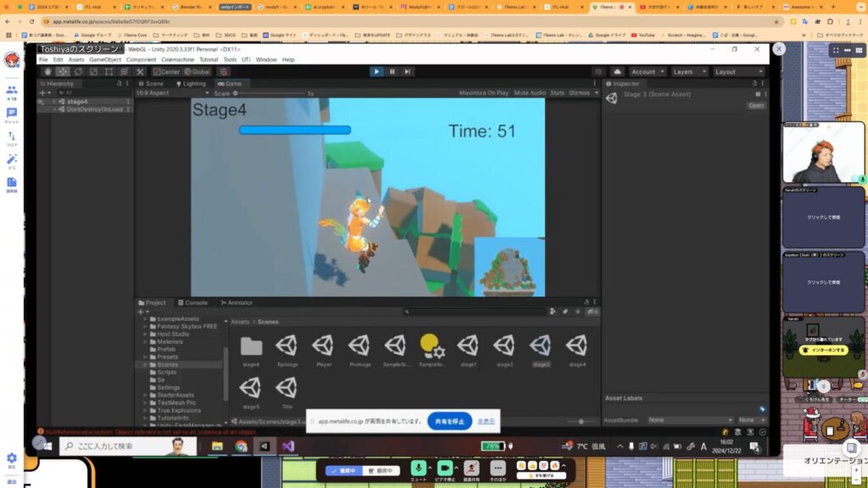Open File Explorer from Windows taskbar
The image size is (868, 488).
coord(217,446)
